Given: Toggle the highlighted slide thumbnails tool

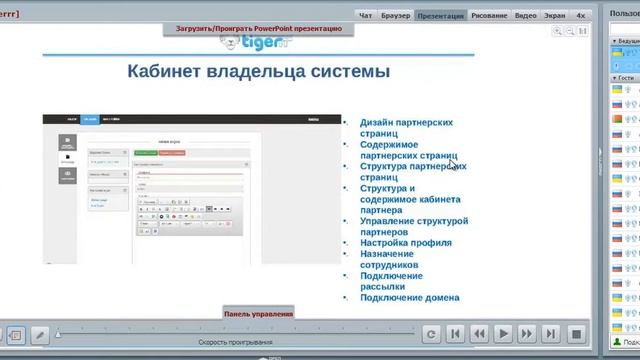Looking at the screenshot, I should coord(16,335).
